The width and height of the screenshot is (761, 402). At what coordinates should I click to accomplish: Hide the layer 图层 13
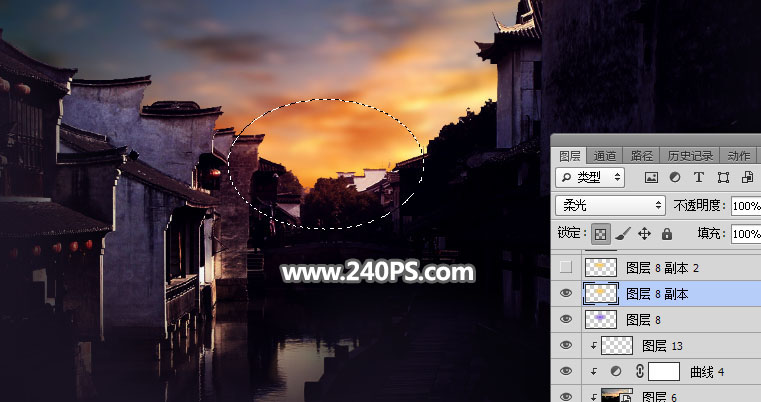click(x=566, y=345)
